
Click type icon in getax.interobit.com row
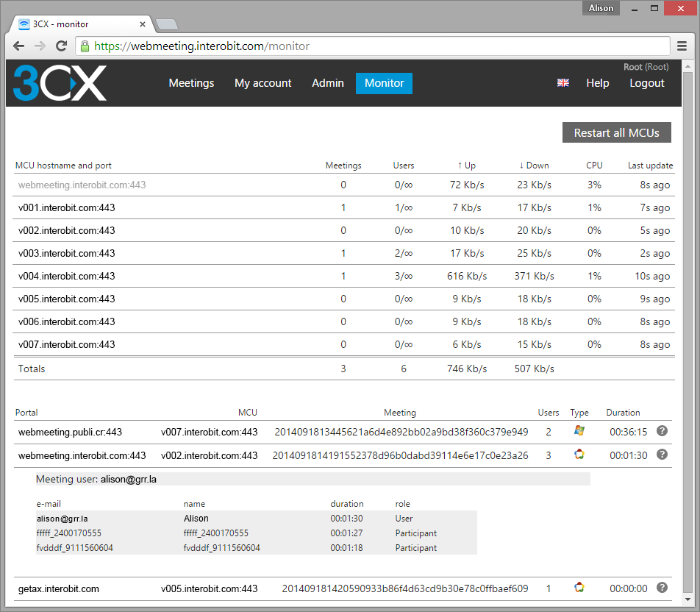(579, 588)
